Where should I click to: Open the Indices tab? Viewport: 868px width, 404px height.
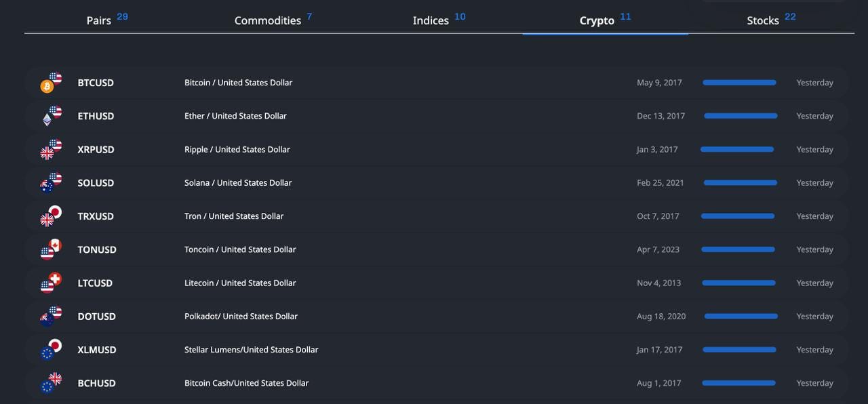(431, 20)
